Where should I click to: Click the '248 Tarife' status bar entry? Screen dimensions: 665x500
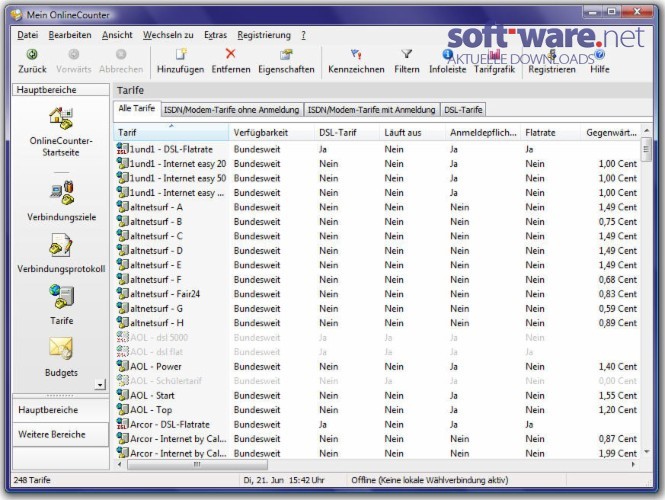coord(32,480)
